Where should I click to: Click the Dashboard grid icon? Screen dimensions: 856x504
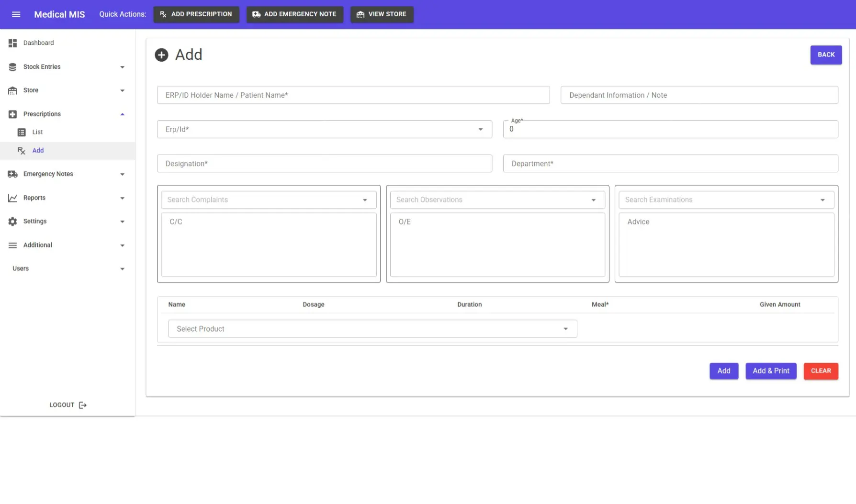[x=13, y=43]
